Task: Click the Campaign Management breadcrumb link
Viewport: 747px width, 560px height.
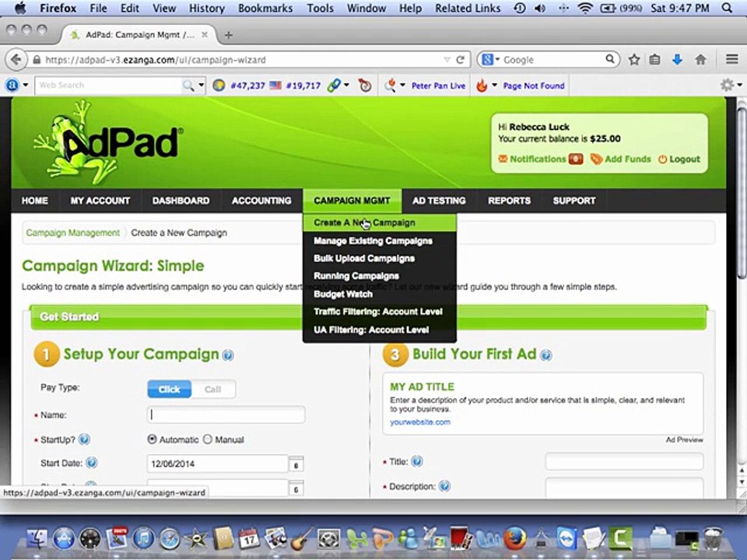Action: click(73, 233)
